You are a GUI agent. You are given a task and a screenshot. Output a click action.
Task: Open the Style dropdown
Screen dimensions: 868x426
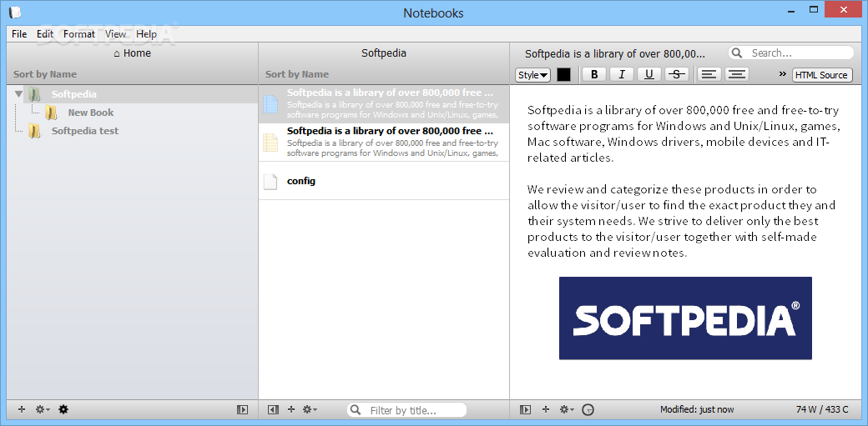click(x=533, y=75)
